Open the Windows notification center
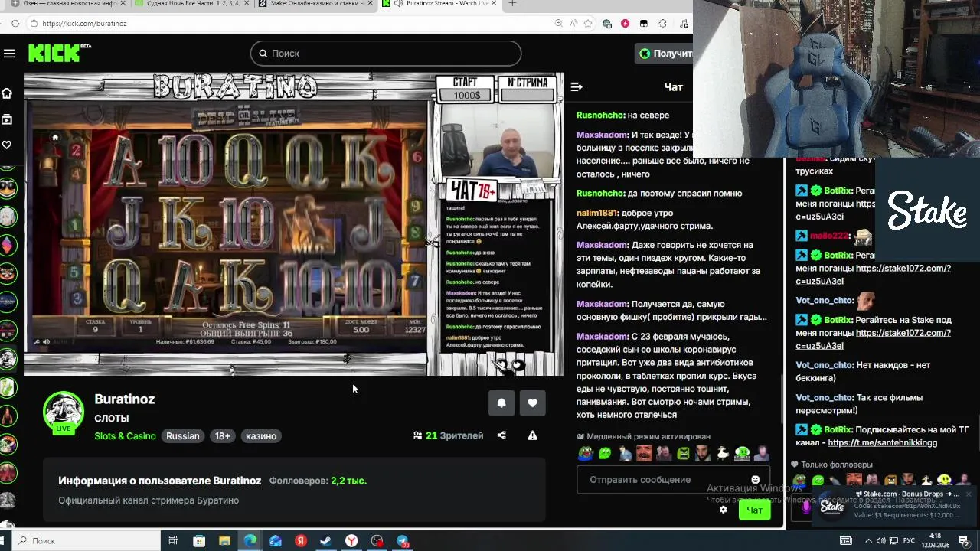980x551 pixels. tap(965, 540)
